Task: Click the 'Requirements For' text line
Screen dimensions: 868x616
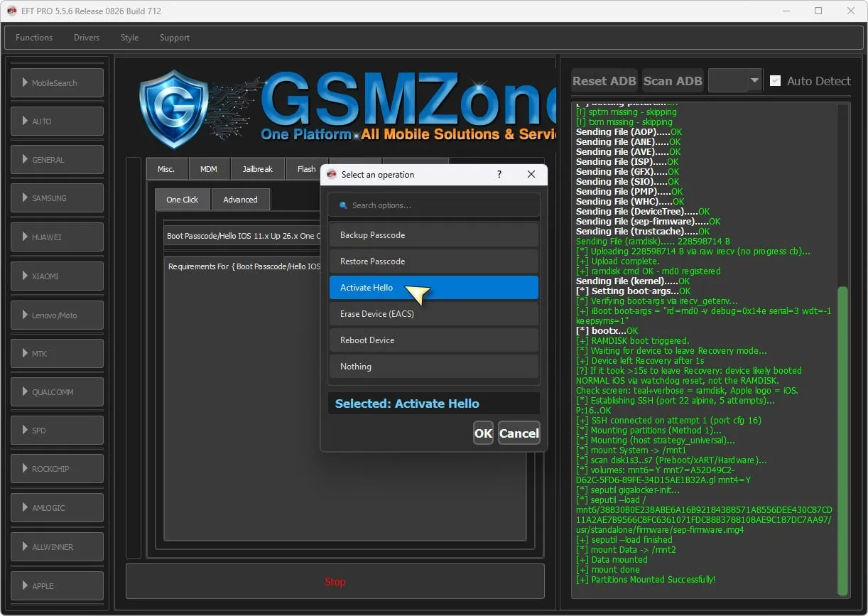Action: tap(244, 266)
